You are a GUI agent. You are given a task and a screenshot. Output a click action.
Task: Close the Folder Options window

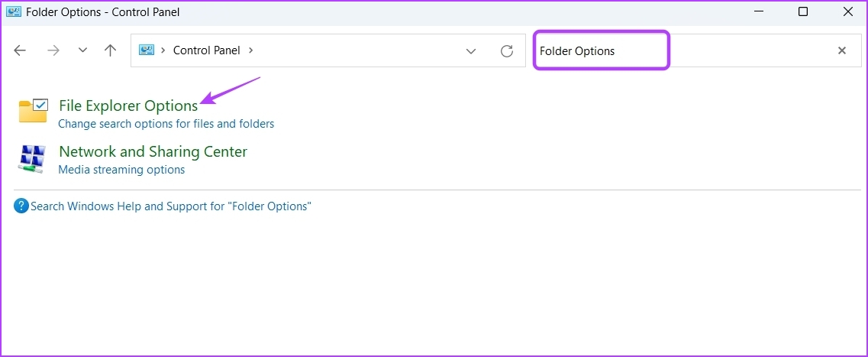coord(847,11)
